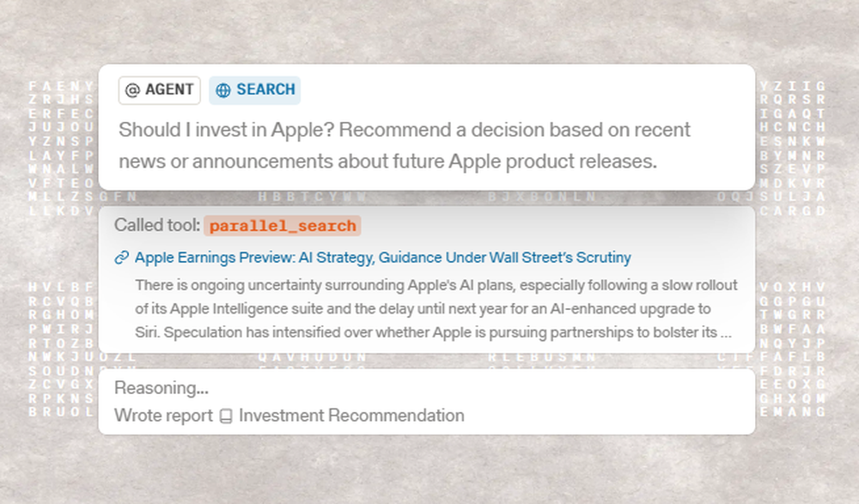Click the 'recent news or announcements' prompt line

tap(387, 161)
